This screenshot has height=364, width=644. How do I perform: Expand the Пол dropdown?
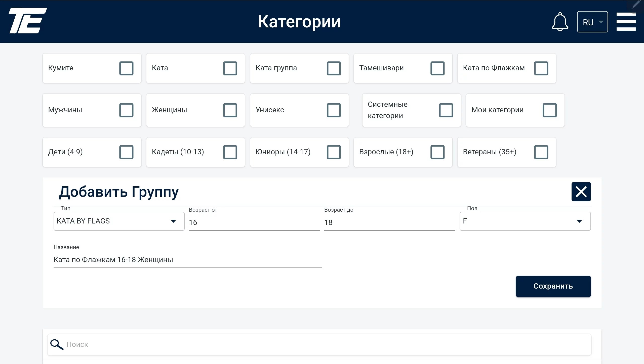pyautogui.click(x=525, y=221)
